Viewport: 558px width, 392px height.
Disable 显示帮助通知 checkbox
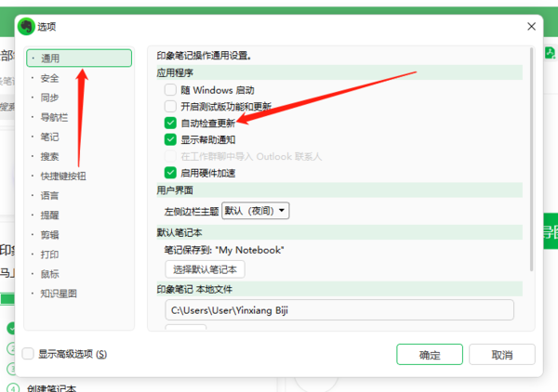pos(170,139)
